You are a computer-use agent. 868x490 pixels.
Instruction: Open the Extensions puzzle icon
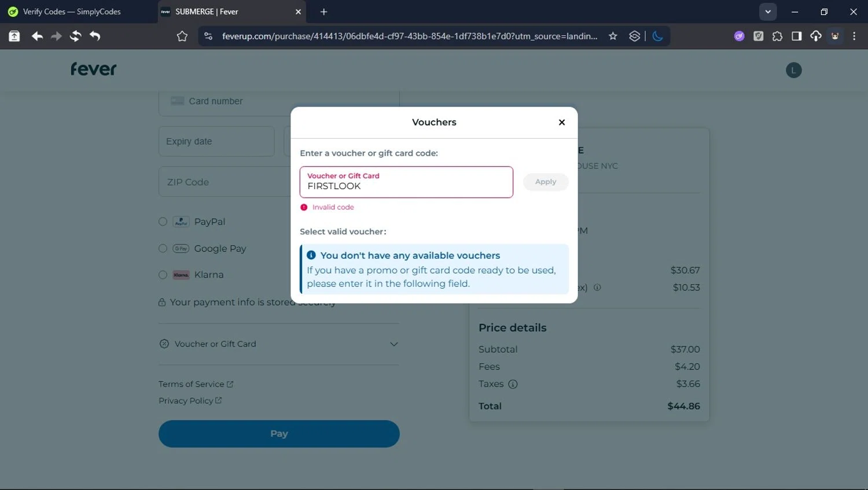coord(777,36)
